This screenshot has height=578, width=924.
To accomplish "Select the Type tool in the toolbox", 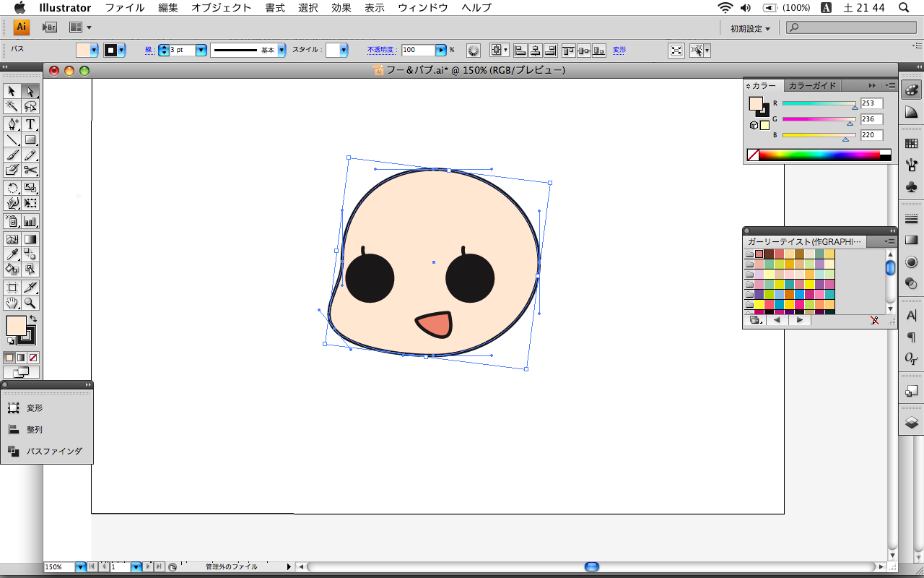I will click(30, 124).
